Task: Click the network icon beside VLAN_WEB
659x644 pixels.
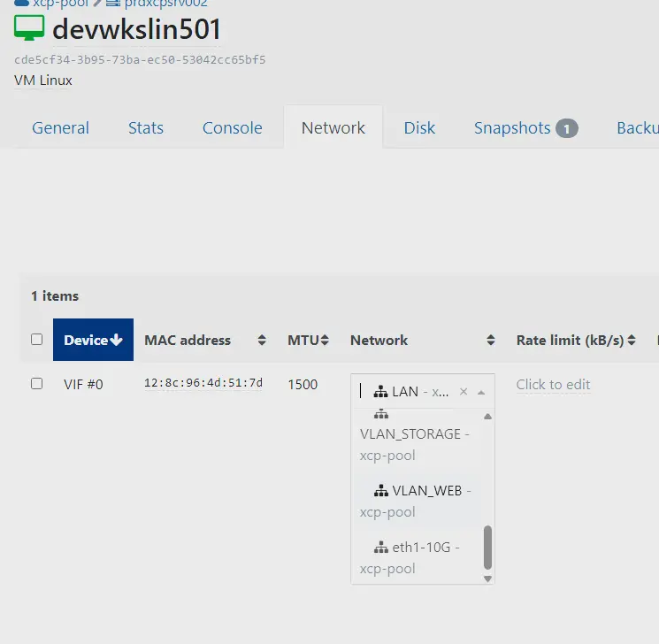Action: [x=381, y=491]
